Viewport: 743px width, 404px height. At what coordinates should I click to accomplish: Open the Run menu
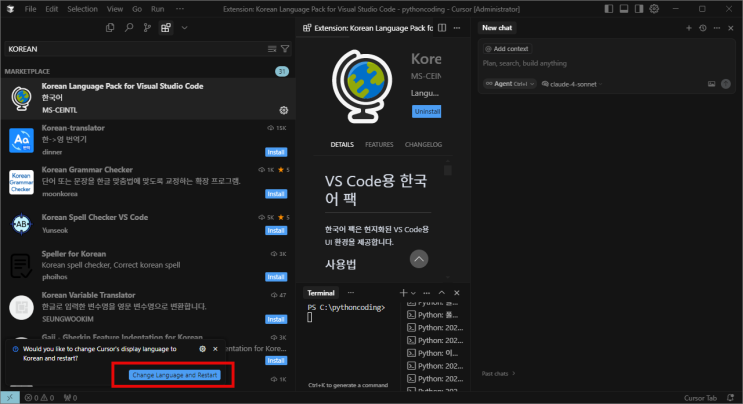[x=157, y=9]
